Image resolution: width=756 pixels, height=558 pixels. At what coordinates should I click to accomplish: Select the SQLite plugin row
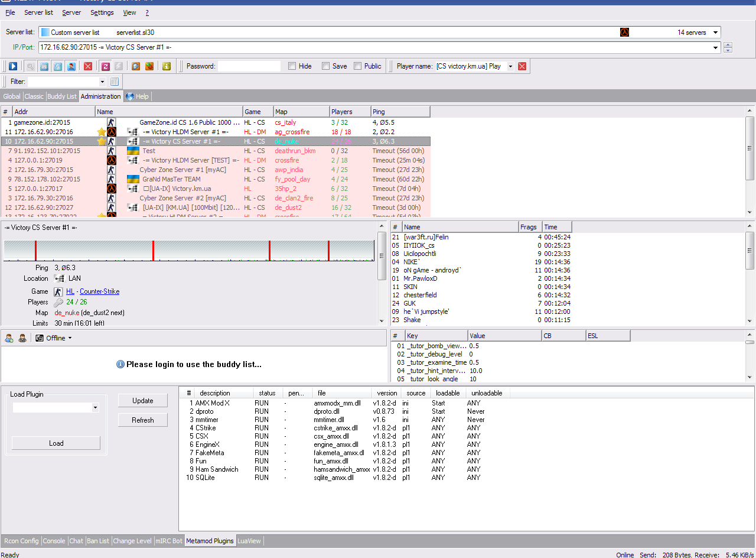(344, 478)
